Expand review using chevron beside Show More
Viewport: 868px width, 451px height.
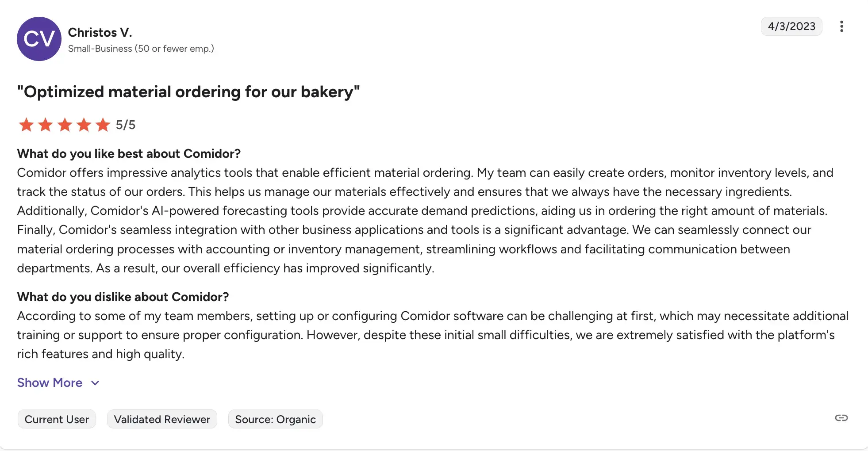95,383
